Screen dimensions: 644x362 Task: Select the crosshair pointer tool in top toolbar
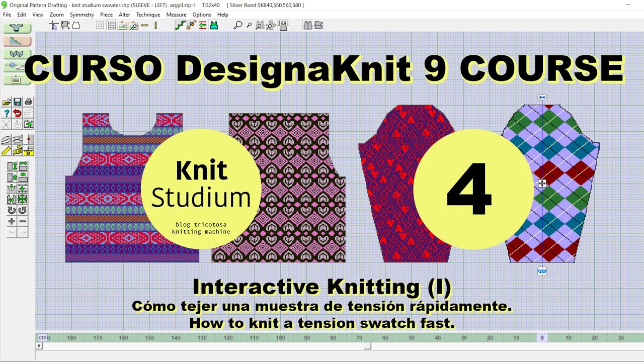pyautogui.click(x=53, y=25)
